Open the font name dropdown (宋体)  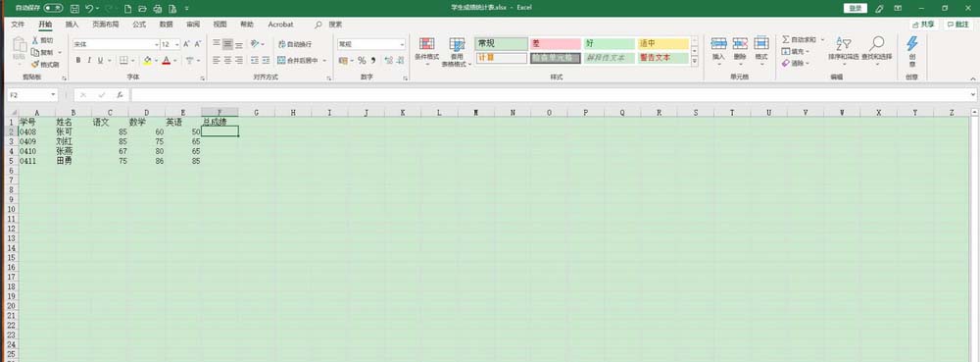coord(157,44)
